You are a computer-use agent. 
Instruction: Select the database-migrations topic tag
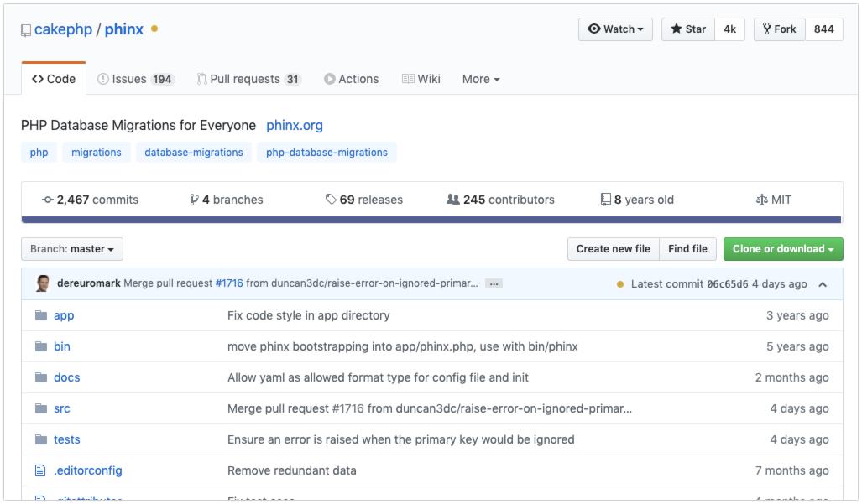[194, 152]
